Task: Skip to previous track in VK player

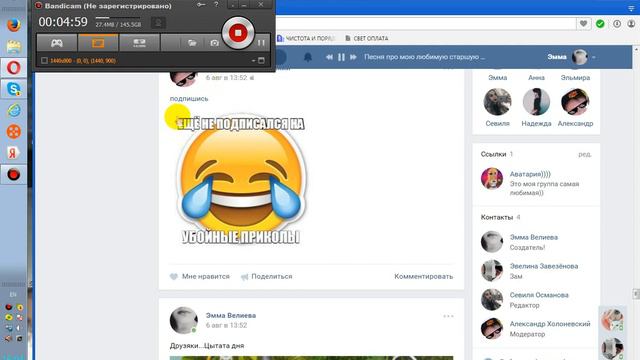Action: point(329,57)
